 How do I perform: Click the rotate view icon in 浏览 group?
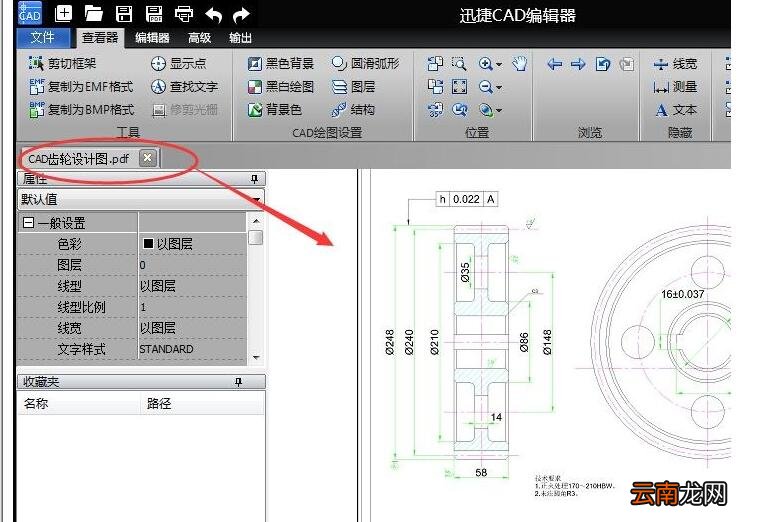[603, 64]
